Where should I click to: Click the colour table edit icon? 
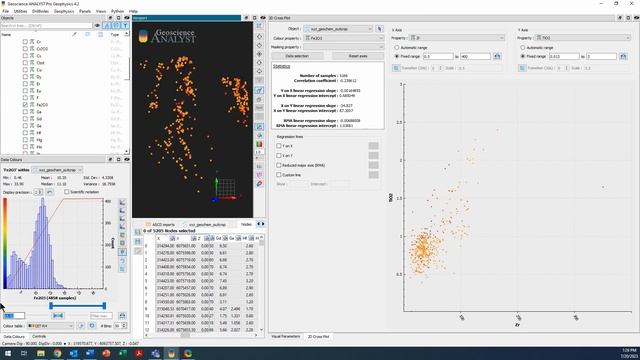(81, 326)
